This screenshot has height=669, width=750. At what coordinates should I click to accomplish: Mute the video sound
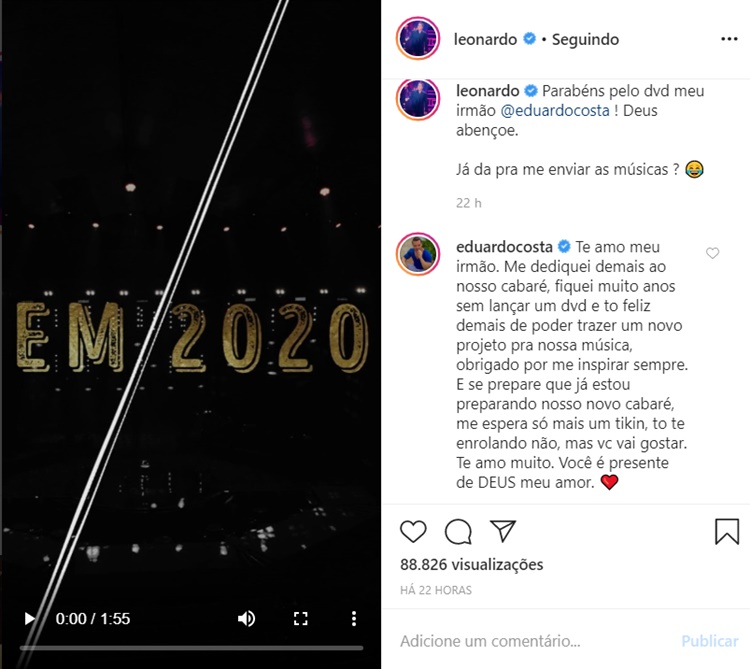click(246, 619)
